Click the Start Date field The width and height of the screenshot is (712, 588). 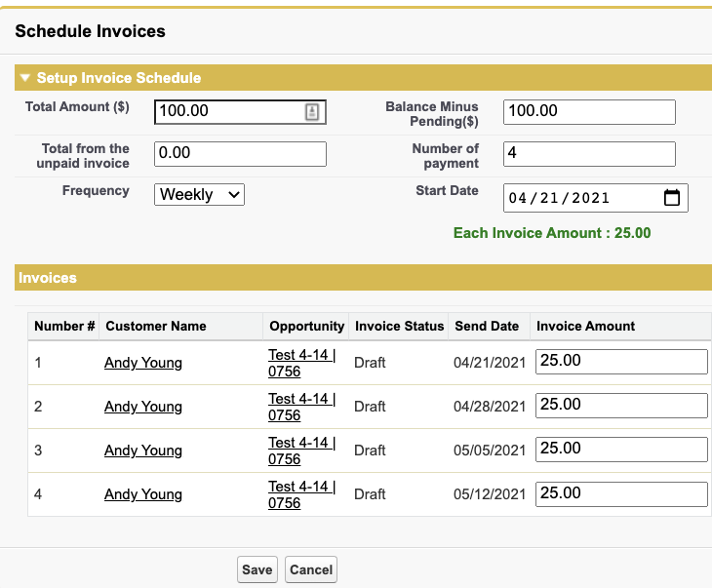pyautogui.click(x=580, y=198)
